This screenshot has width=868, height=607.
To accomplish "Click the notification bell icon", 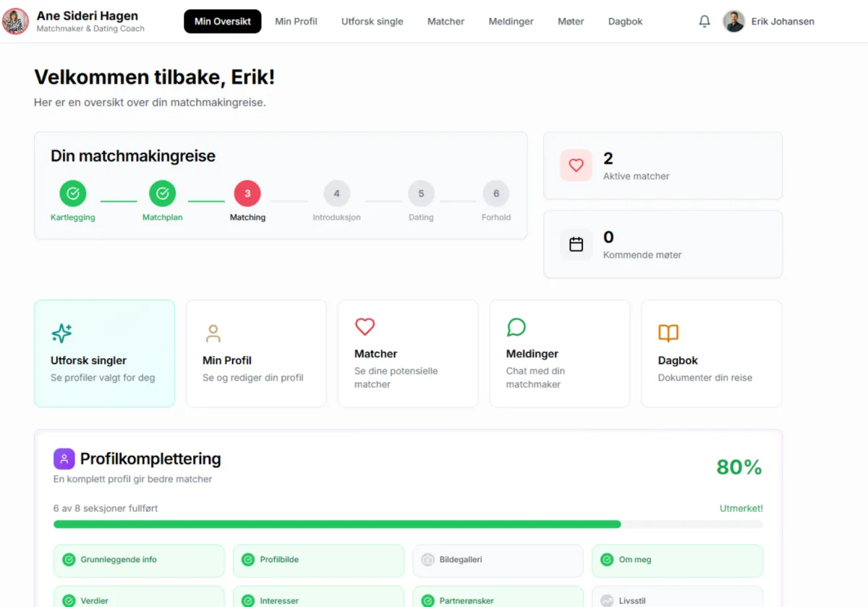I will [705, 22].
